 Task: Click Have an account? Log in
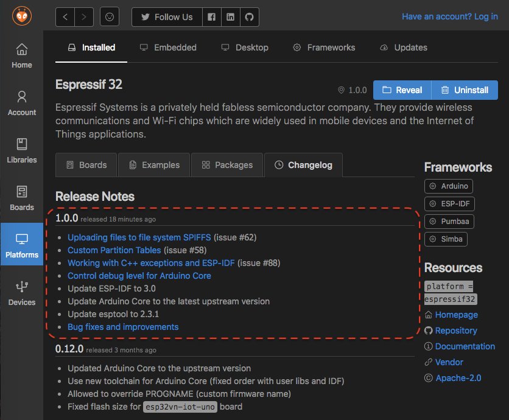coord(449,16)
